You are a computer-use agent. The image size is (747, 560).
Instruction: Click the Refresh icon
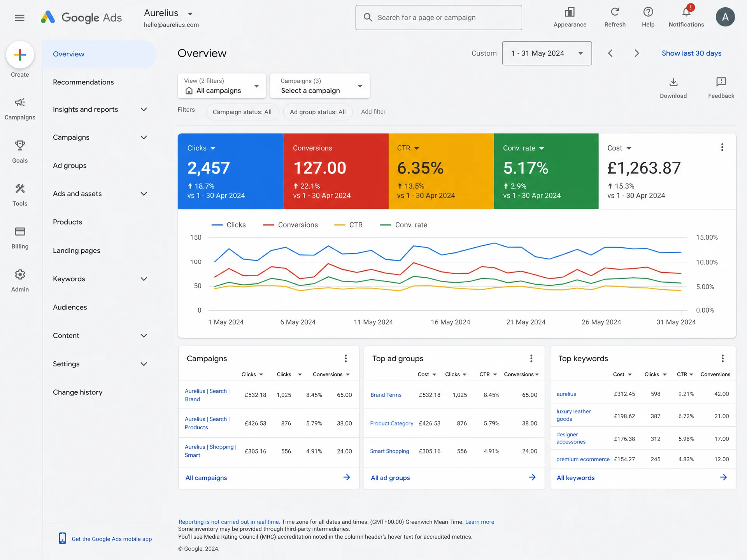615,12
